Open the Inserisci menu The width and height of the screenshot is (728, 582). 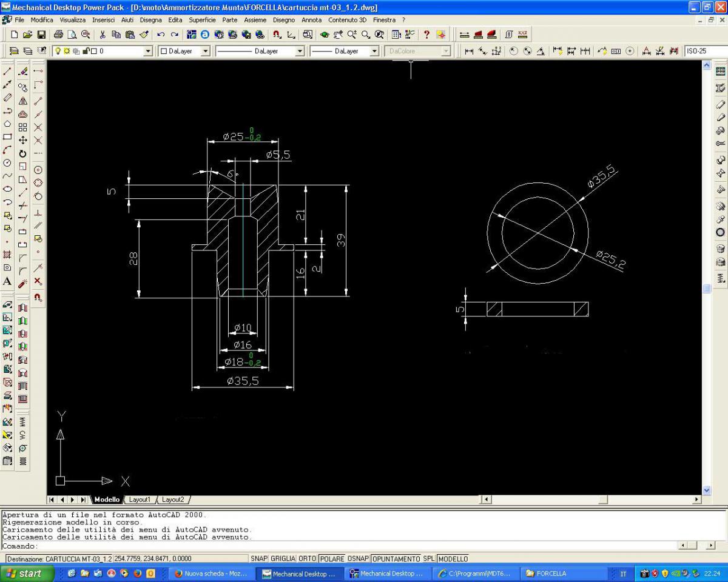click(x=104, y=20)
